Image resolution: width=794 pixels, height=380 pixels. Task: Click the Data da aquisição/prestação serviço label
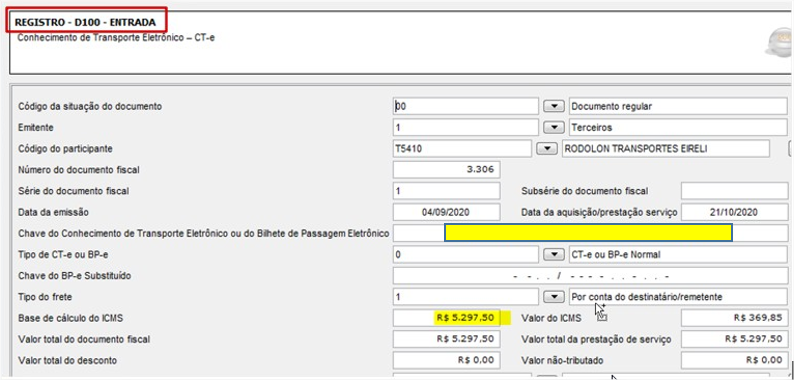coord(599,213)
